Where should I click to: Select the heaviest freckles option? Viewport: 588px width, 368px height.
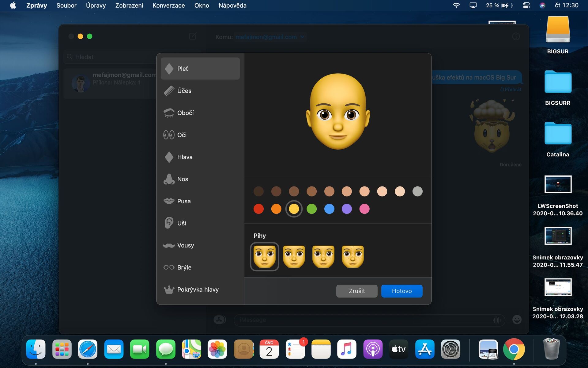pyautogui.click(x=352, y=257)
